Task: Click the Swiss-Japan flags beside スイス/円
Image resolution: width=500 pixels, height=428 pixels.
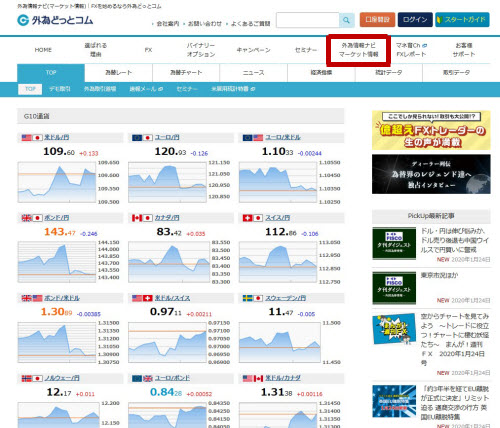Action: 253,218
